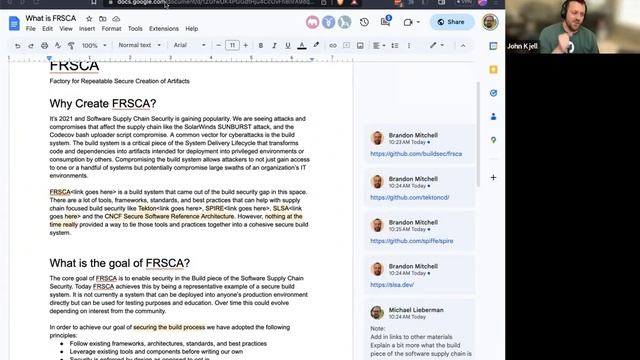Open the zoom 100% dropdown
The image size is (640, 360).
point(94,45)
